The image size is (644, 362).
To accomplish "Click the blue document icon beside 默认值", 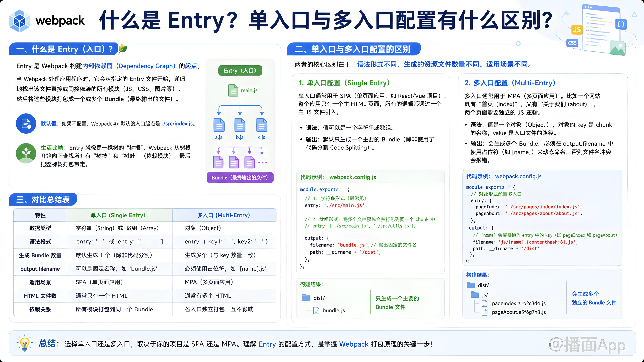I will point(26,123).
